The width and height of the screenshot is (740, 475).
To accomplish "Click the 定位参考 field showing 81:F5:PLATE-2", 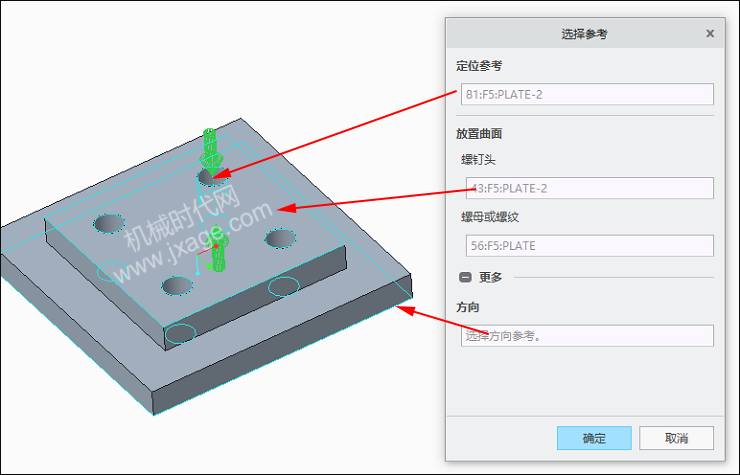I will click(587, 94).
